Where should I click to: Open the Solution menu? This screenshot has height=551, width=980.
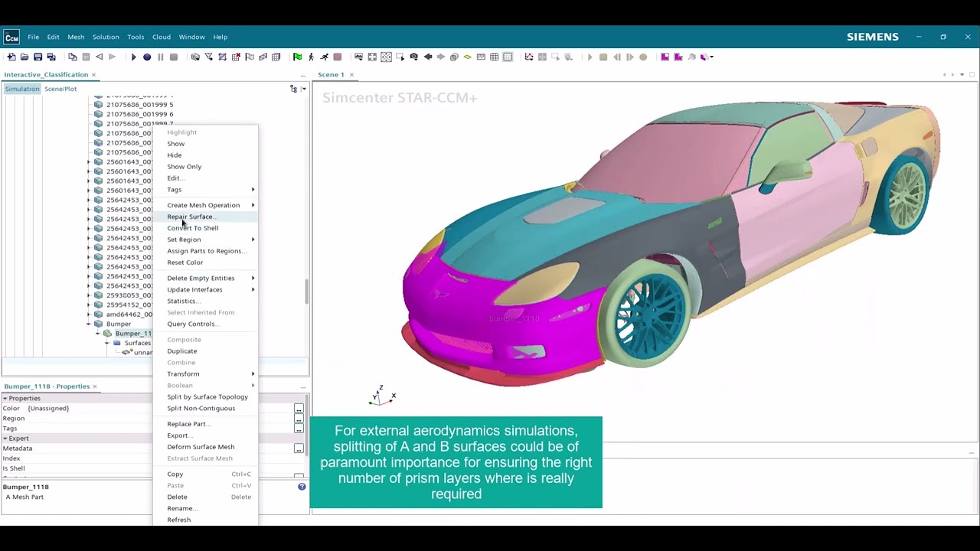[x=106, y=37]
